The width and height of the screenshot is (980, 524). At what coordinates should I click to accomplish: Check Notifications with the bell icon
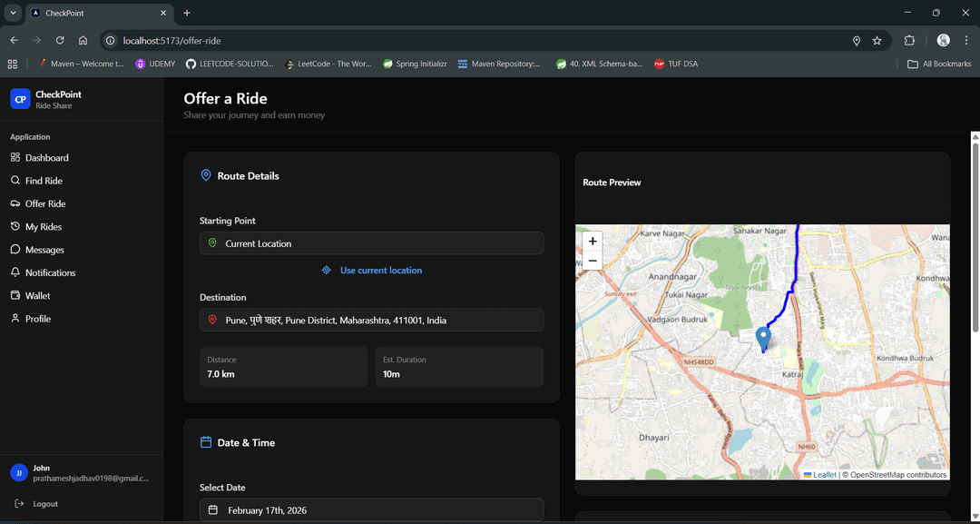[15, 272]
